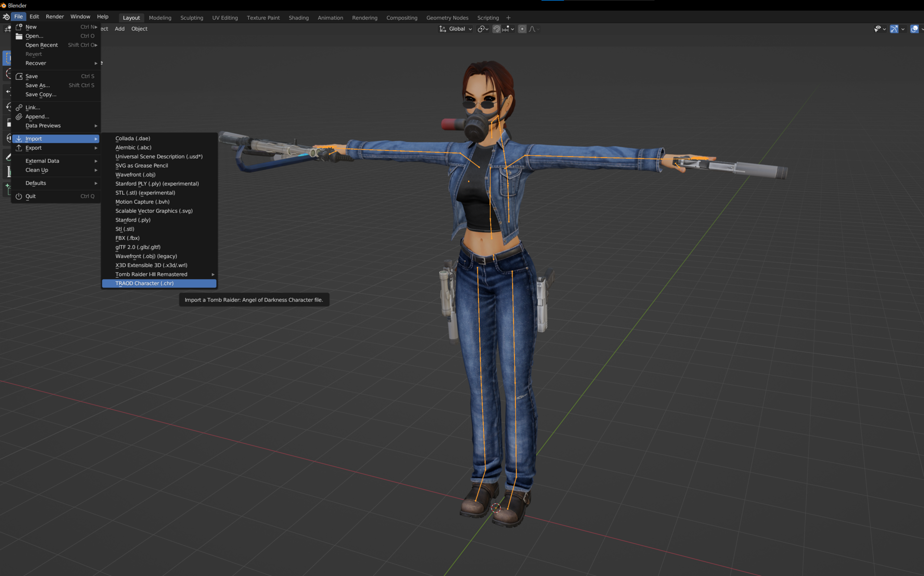Expand the Export submenu
Viewport: 924px width, 576px height.
tap(56, 148)
